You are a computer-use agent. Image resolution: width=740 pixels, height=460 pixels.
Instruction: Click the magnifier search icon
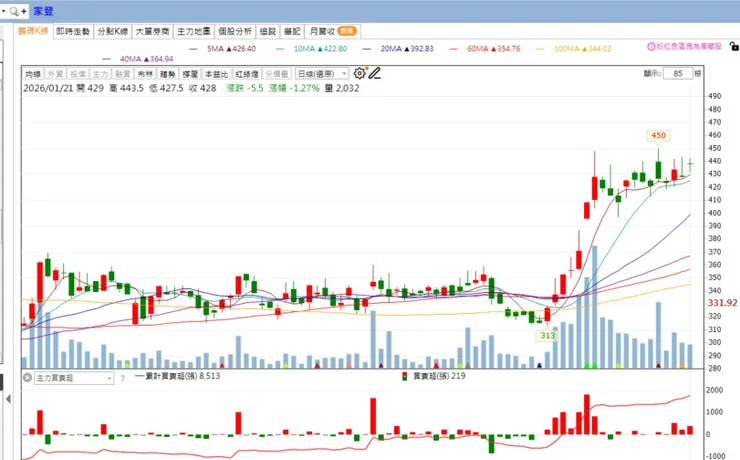[x=14, y=11]
